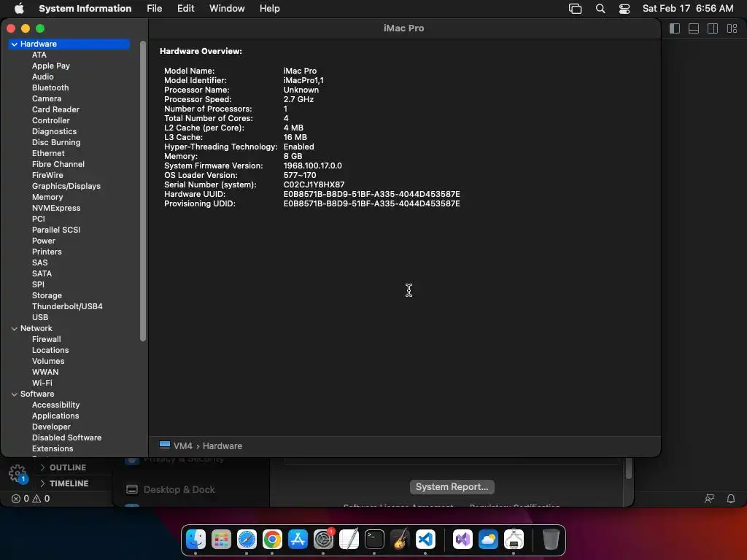Click the Model Identifier value iMacPro1,1

pos(303,80)
